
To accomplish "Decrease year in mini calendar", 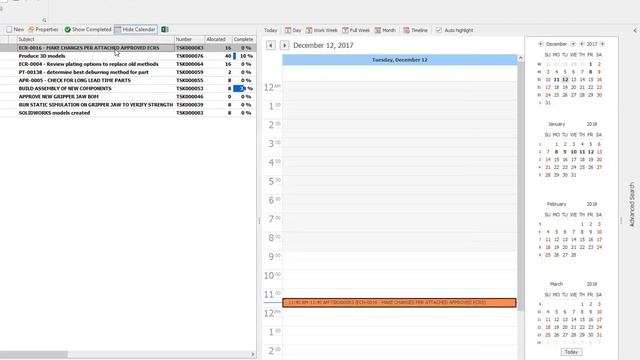I will point(582,44).
